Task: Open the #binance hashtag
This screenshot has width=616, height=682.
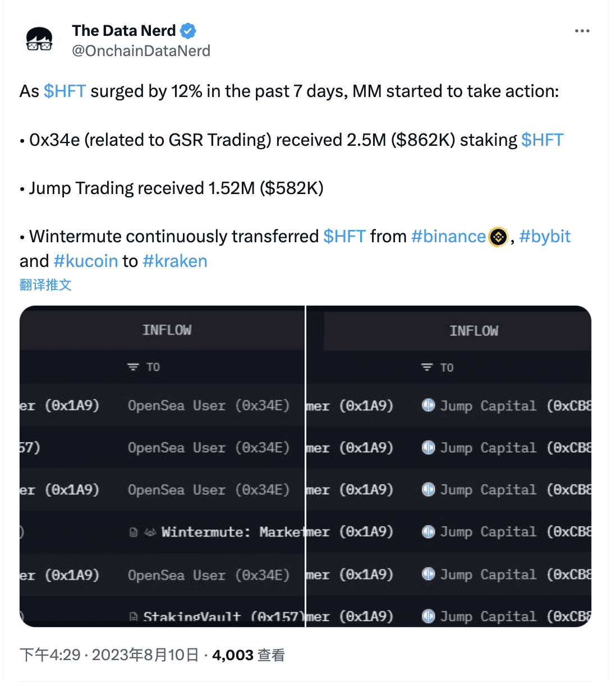Action: click(x=448, y=236)
